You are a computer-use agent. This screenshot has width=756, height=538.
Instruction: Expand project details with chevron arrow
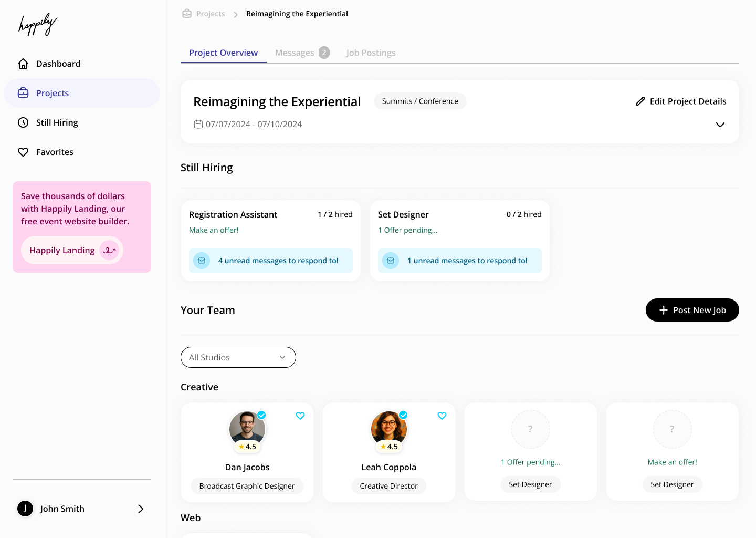coord(720,125)
